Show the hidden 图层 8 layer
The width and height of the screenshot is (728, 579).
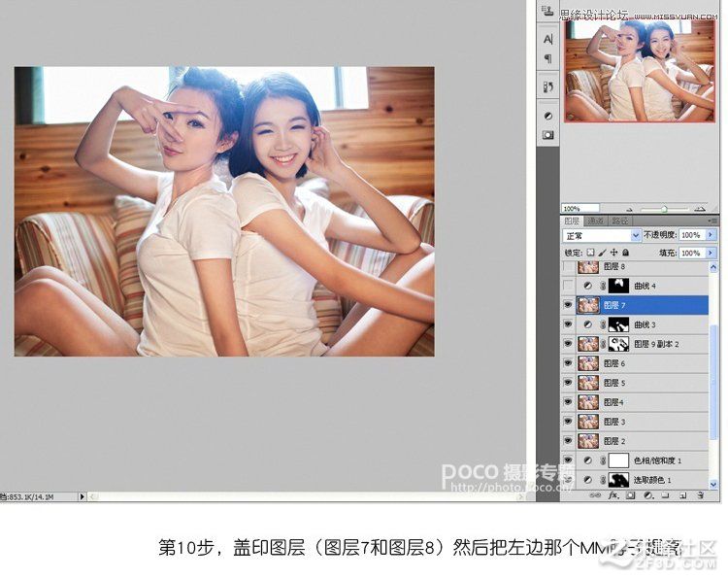[568, 267]
